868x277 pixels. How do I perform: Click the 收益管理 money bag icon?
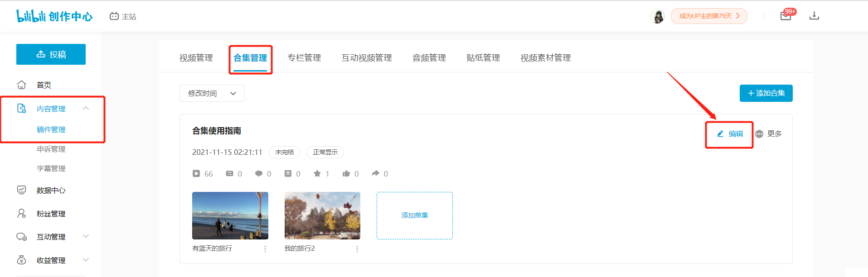pos(21,260)
